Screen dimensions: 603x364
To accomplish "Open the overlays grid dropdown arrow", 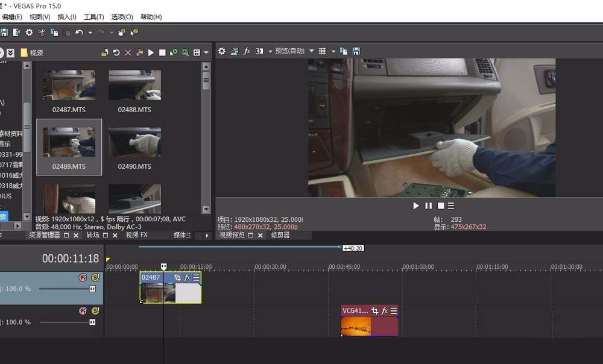I will pos(333,51).
